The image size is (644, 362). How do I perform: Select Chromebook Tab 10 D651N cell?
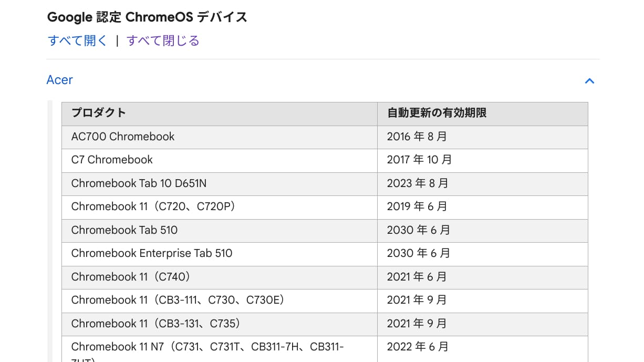(220, 184)
